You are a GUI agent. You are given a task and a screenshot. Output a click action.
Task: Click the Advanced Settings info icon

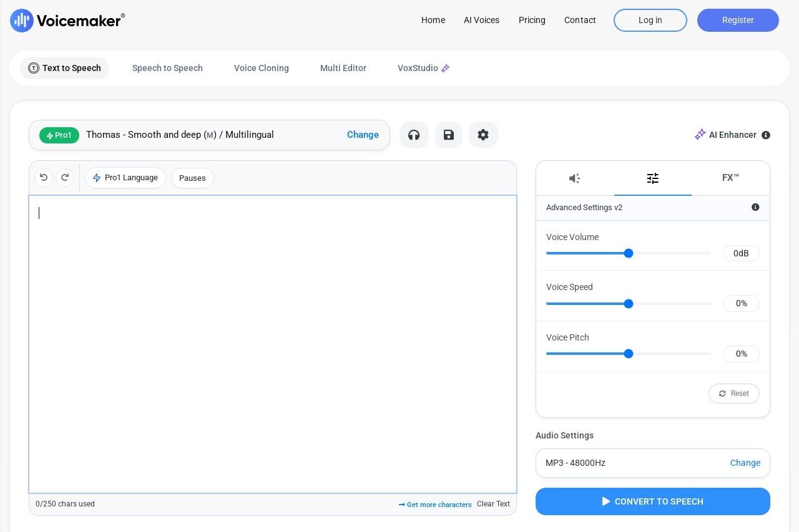pos(755,208)
